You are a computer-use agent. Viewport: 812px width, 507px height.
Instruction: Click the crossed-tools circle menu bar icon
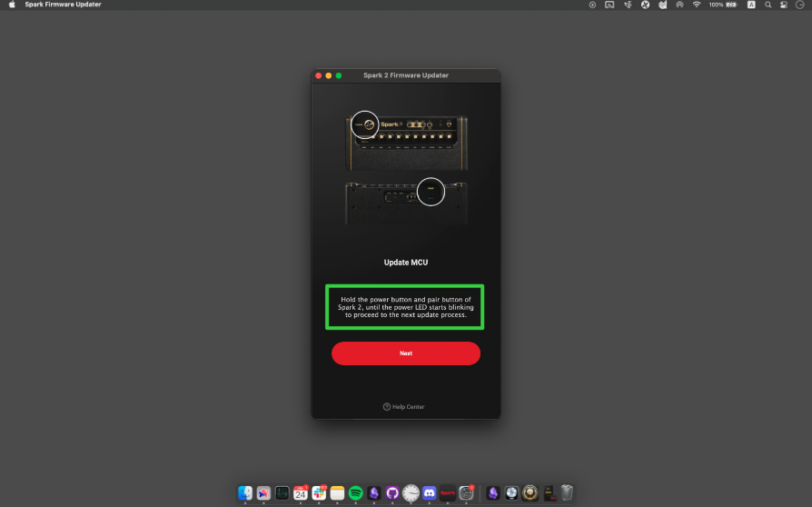645,5
